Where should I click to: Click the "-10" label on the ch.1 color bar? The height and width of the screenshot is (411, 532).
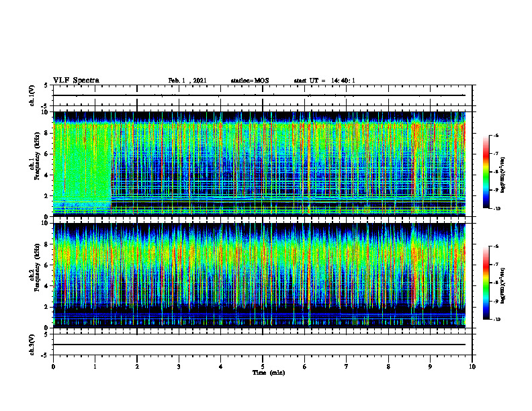point(496,208)
